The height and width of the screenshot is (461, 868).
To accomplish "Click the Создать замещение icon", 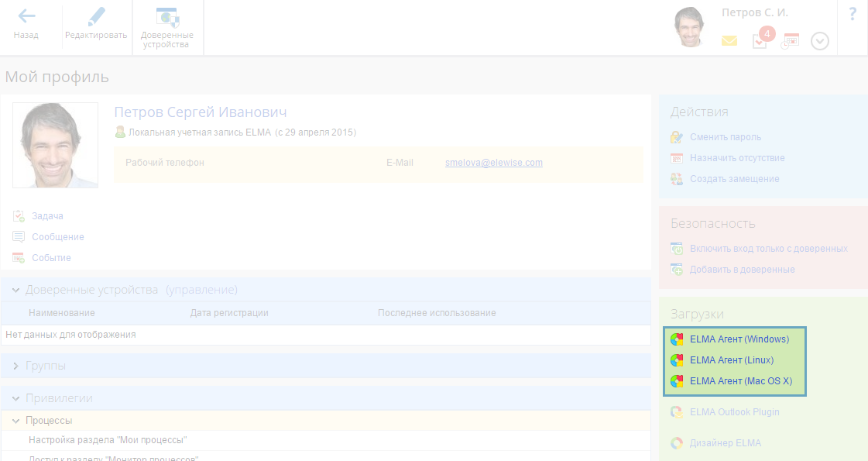I will (x=677, y=179).
